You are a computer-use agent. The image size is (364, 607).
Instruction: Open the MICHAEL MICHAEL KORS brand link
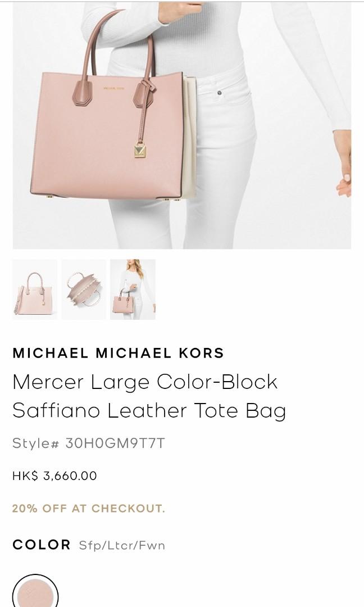[x=119, y=353]
